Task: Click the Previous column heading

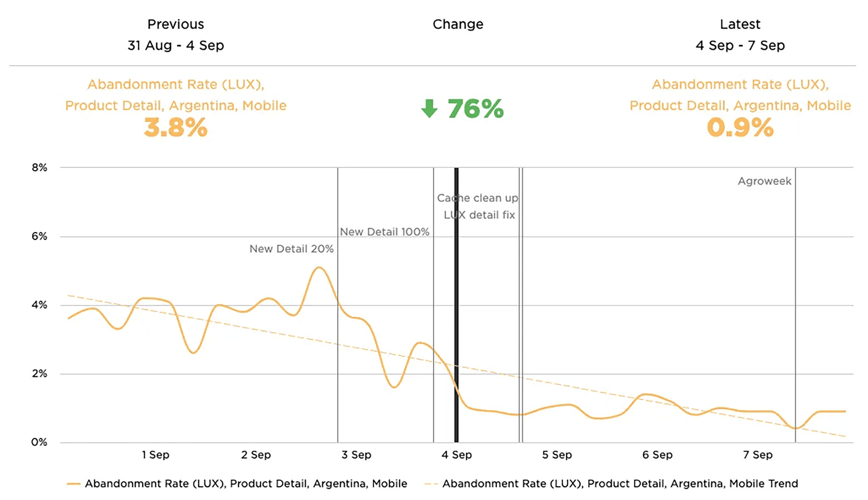Action: (176, 24)
